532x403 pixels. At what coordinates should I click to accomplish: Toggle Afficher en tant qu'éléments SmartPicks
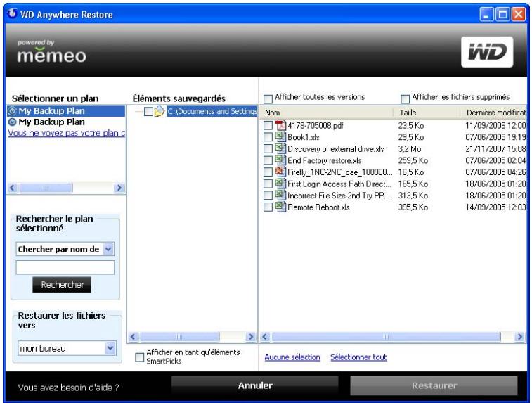tap(139, 357)
